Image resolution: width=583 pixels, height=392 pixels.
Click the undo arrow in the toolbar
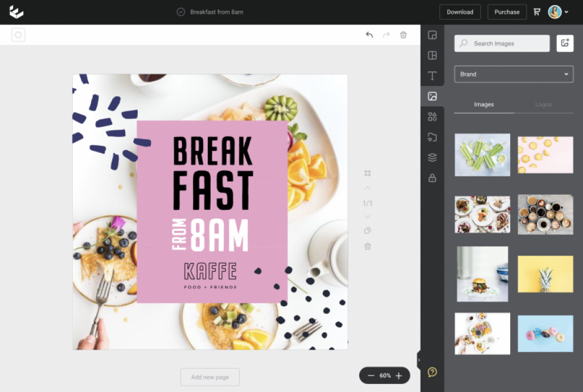coord(369,35)
